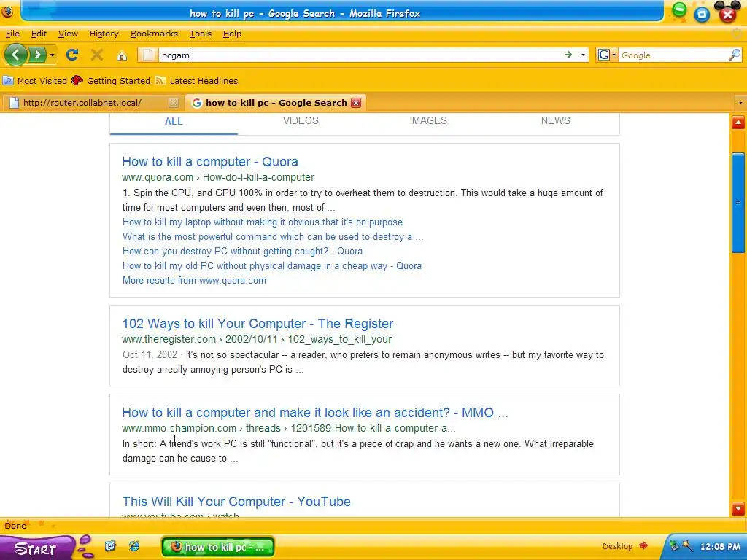Image resolution: width=747 pixels, height=560 pixels.
Task: Switch to VIDEOS results
Action: 301,120
